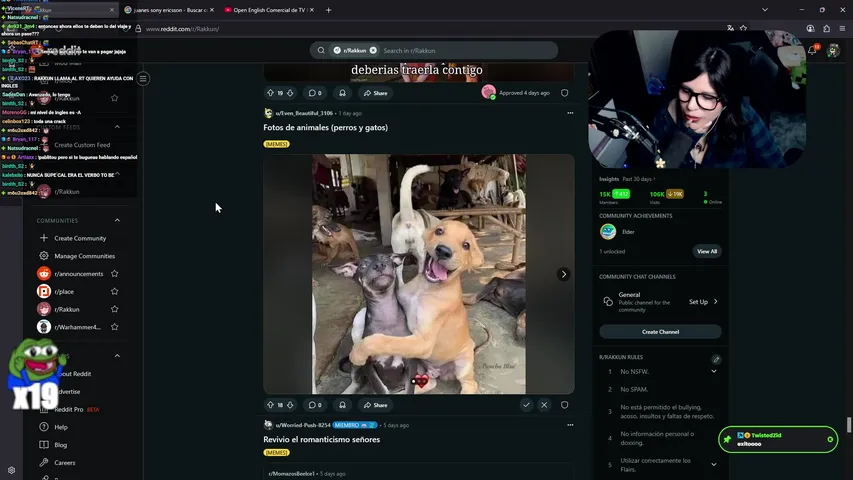Viewport: 853px width, 480px height.
Task: Click the browser address bar URL
Action: pyautogui.click(x=182, y=29)
